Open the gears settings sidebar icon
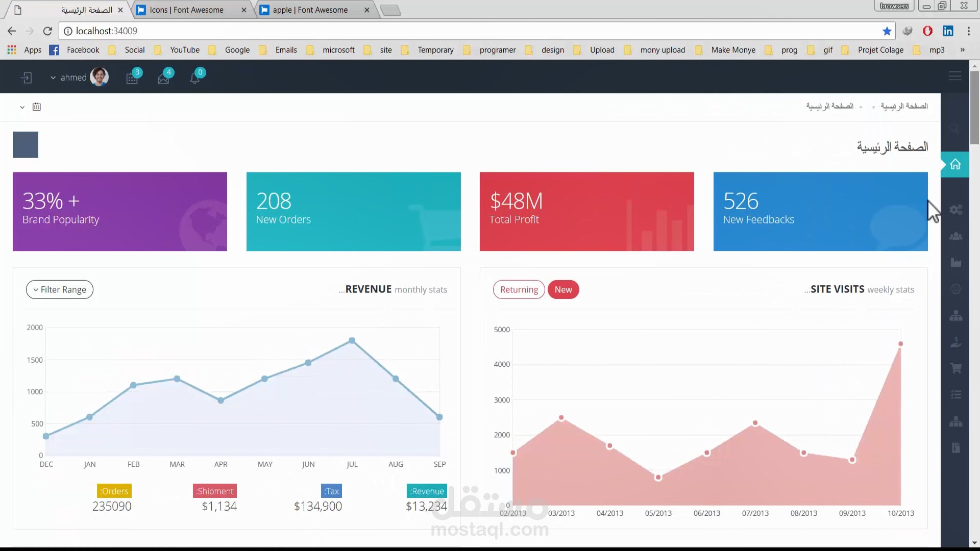Screen dimensions: 980x551 [955, 210]
